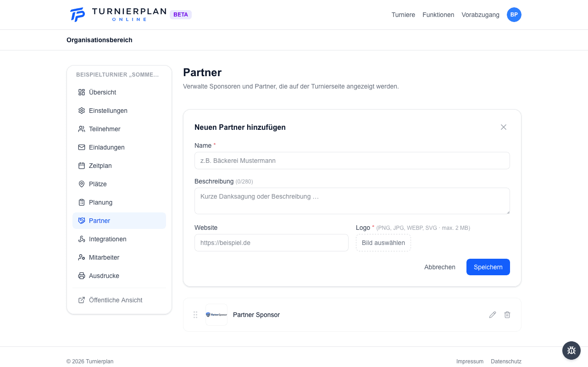Image resolution: width=588 pixels, height=367 pixels.
Task: Click the Einstellungen gear icon
Action: tap(82, 111)
